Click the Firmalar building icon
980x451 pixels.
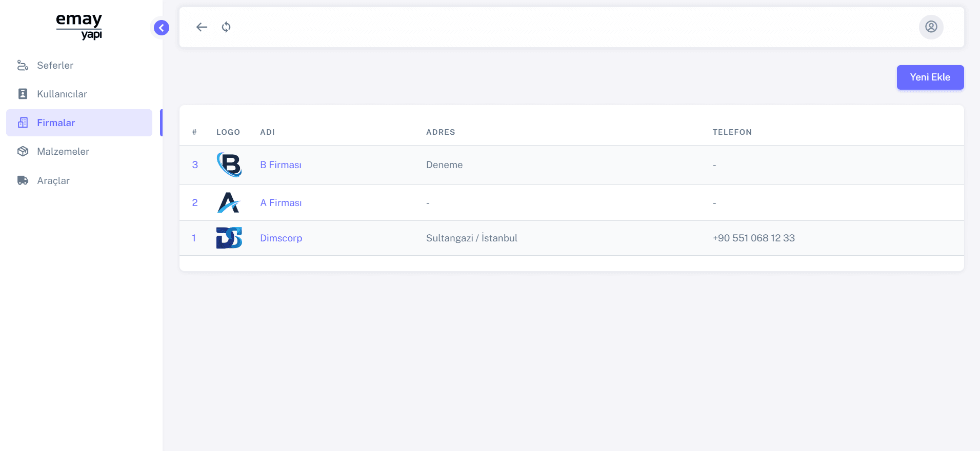click(23, 122)
